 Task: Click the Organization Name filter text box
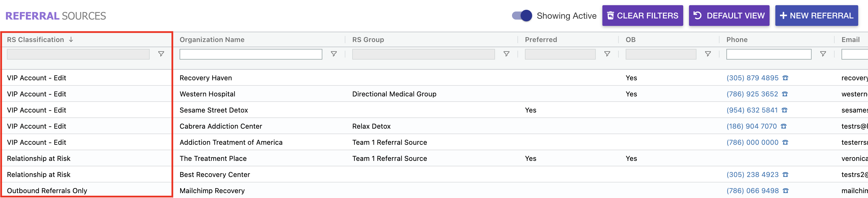(251, 54)
